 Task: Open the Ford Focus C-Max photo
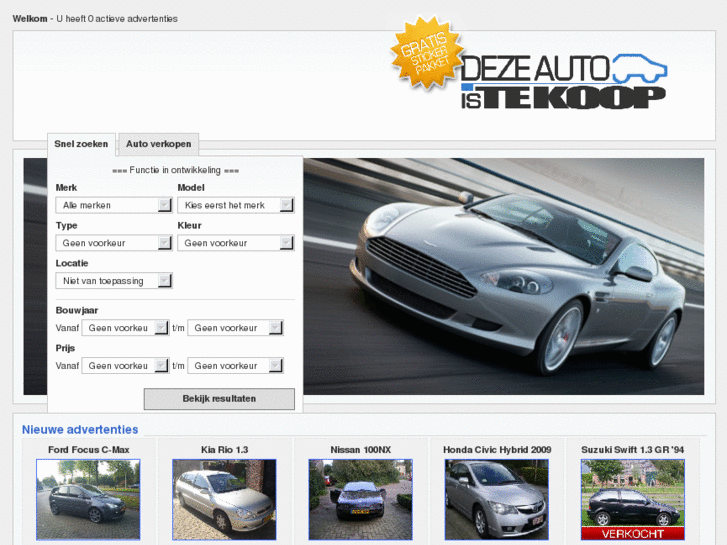88,499
